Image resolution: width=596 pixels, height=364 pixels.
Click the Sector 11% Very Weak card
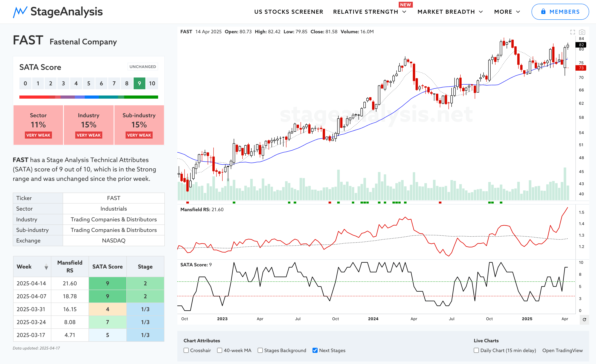38,125
